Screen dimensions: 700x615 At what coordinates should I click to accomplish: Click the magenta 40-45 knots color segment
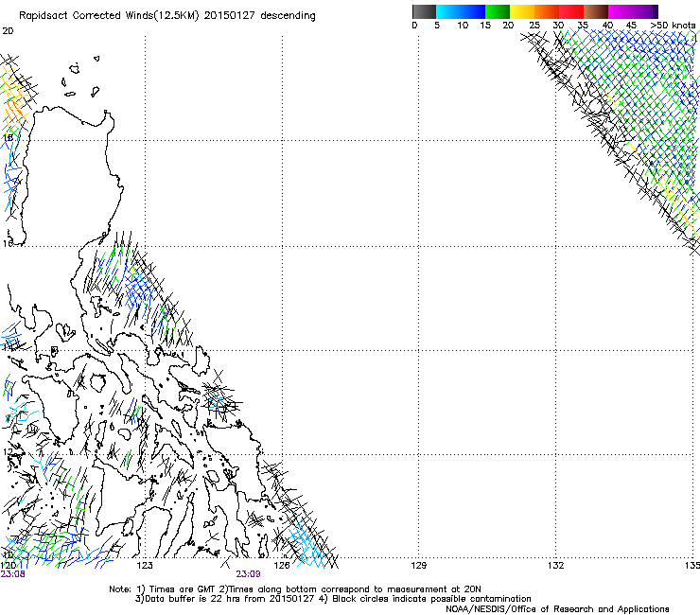621,11
